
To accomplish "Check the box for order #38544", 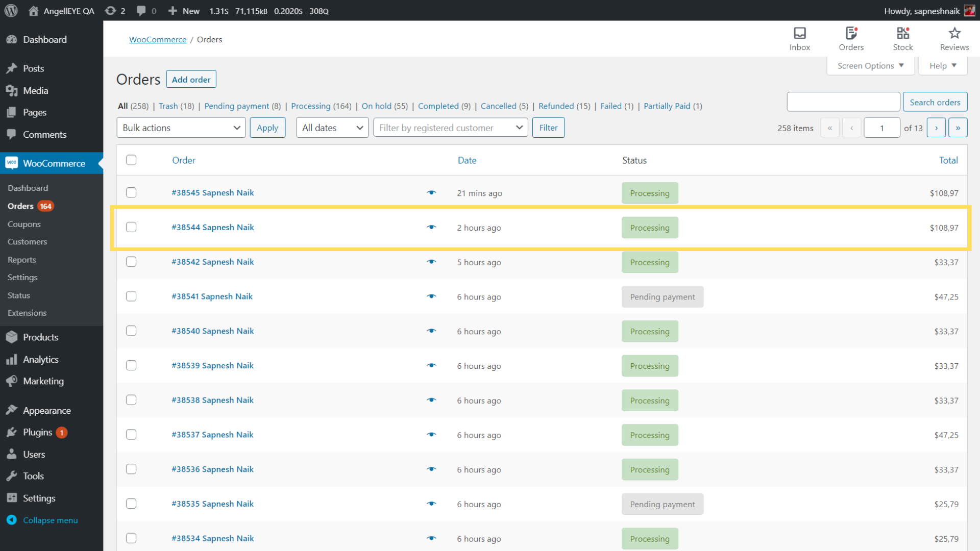I will coord(131,228).
